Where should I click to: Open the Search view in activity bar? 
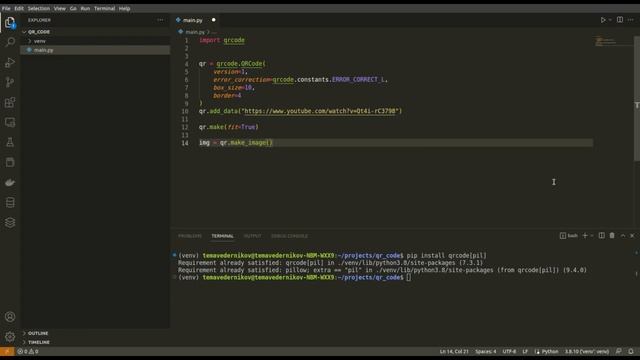click(x=10, y=42)
